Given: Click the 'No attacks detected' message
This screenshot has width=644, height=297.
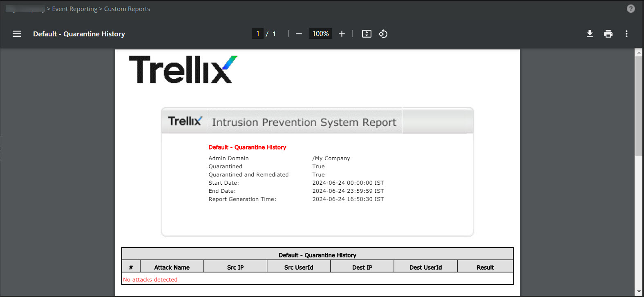Looking at the screenshot, I should 150,280.
